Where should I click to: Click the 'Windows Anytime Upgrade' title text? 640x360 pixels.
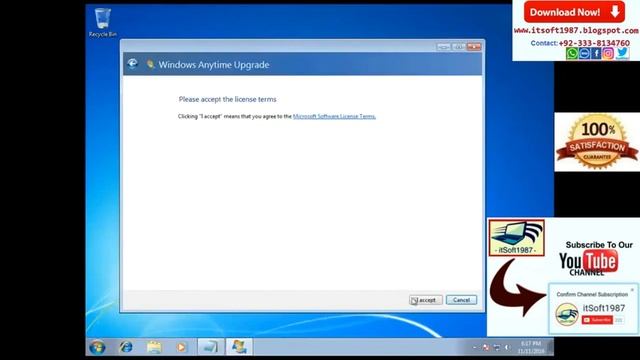click(x=214, y=64)
